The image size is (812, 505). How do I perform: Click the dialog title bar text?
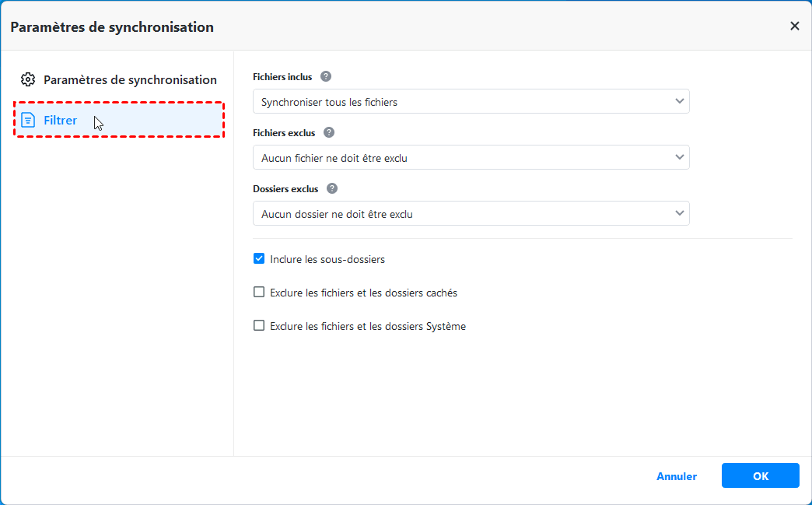pos(112,27)
